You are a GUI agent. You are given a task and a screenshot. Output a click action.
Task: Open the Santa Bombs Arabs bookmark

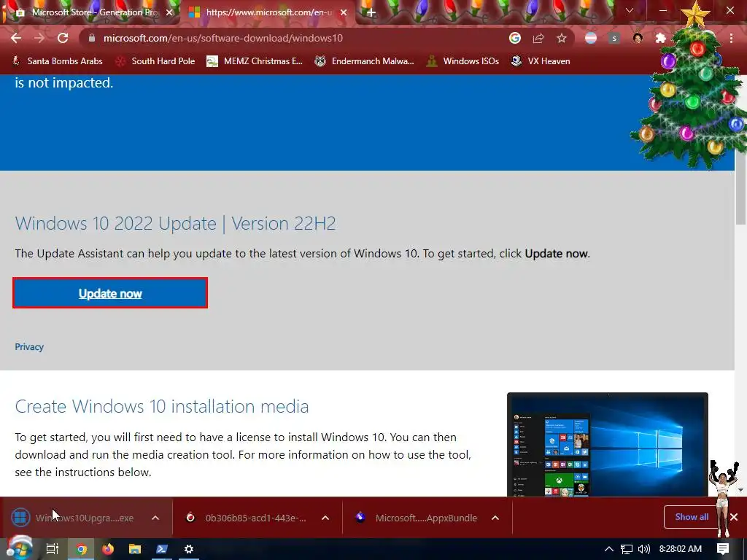point(57,61)
